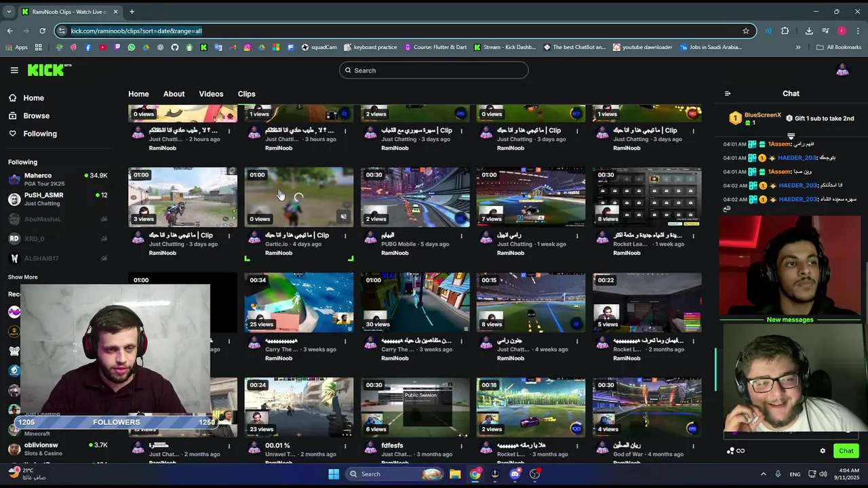This screenshot has height=488, width=868.
Task: Show more followed channels
Action: tap(23, 277)
